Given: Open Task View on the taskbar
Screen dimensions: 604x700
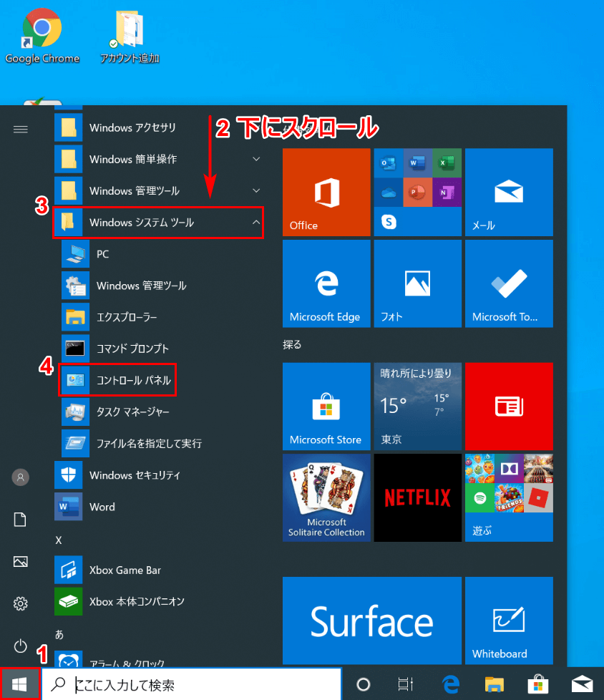Looking at the screenshot, I should pyautogui.click(x=405, y=684).
